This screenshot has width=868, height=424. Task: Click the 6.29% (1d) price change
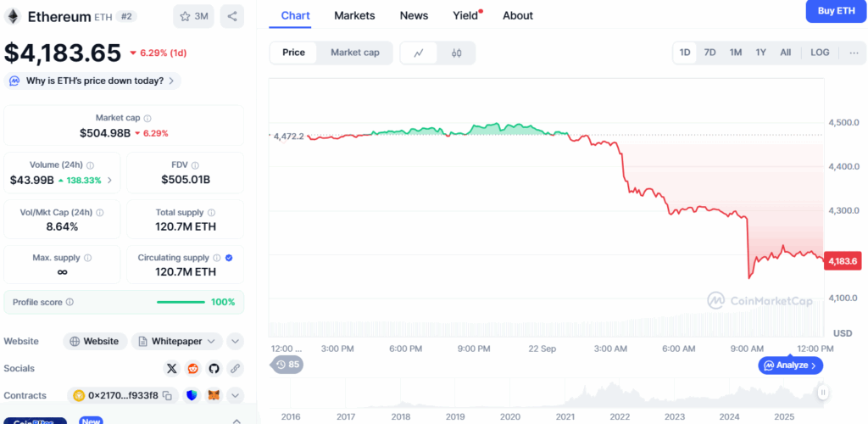(159, 53)
